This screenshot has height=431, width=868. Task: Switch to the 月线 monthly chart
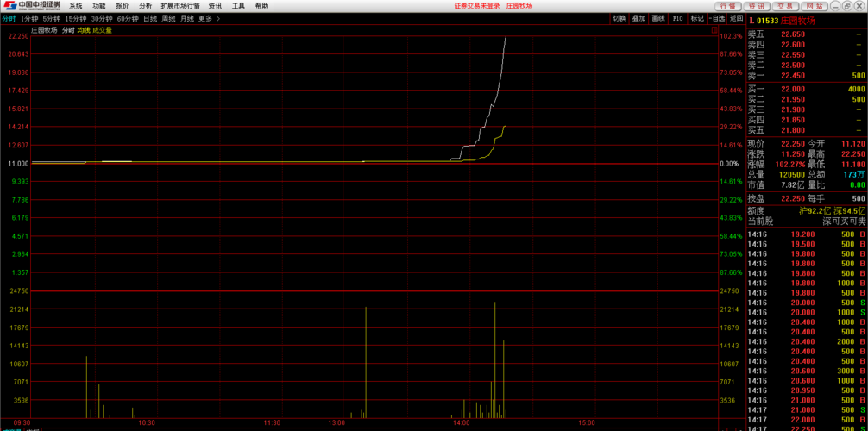[x=187, y=19]
